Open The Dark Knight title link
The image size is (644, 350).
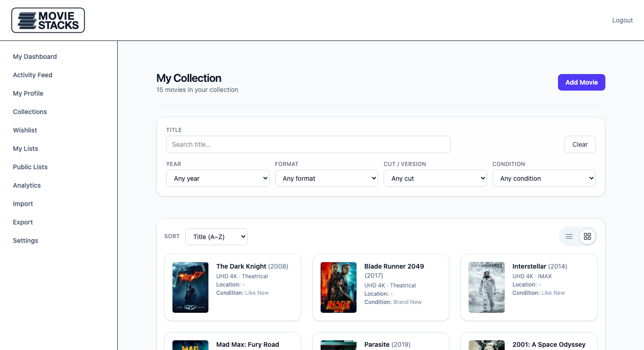241,266
